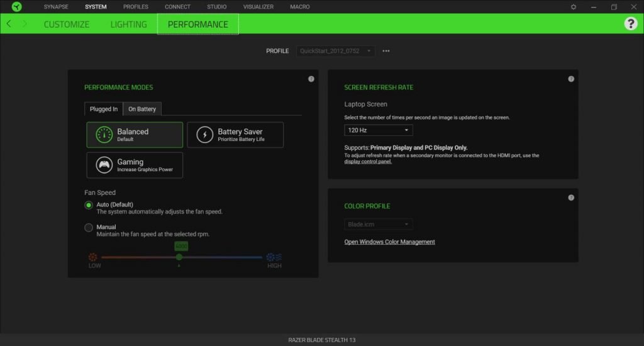The width and height of the screenshot is (644, 346).
Task: Open the profile options ellipsis menu
Action: [x=386, y=51]
